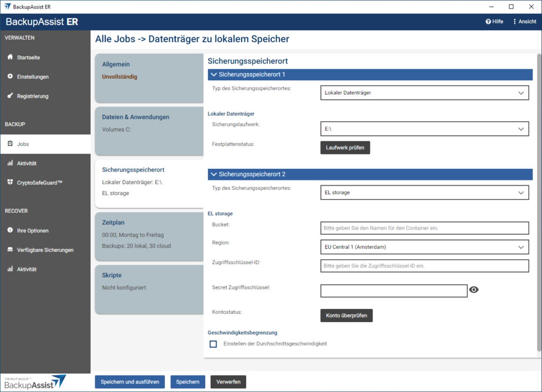The width and height of the screenshot is (542, 392).
Task: Click the vertical scrollbar on the right
Action: pos(539,201)
